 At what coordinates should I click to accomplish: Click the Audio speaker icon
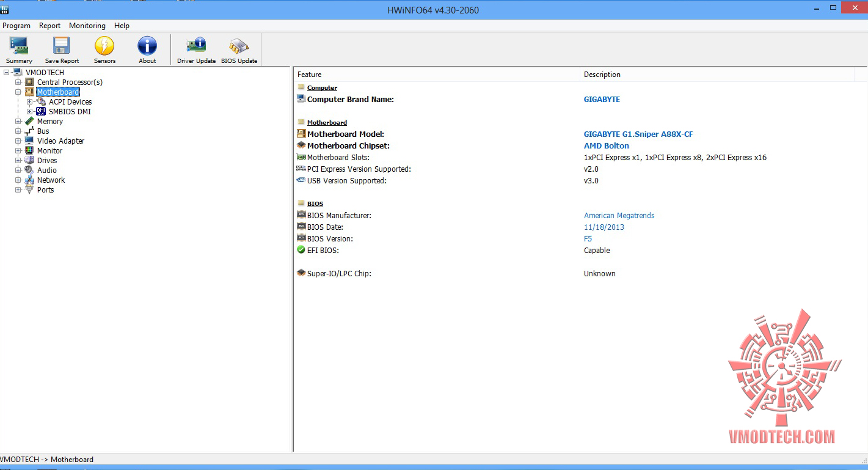click(29, 171)
